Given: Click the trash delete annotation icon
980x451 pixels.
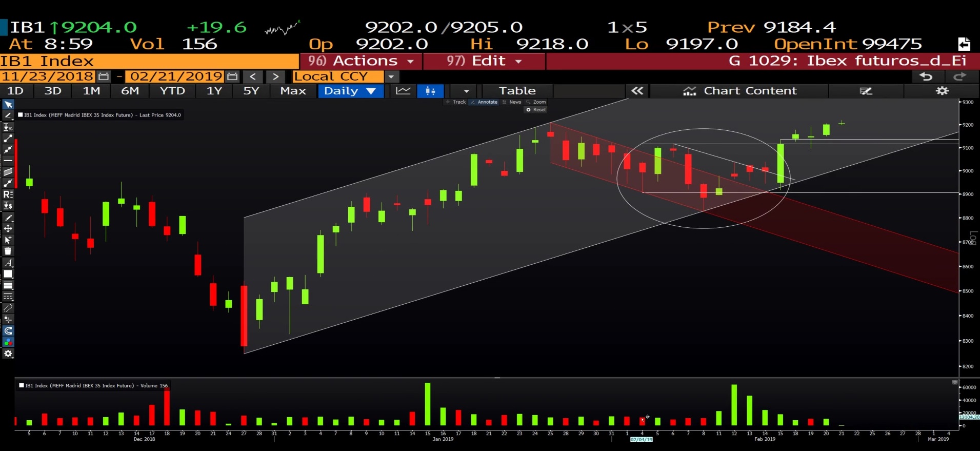Looking at the screenshot, I should coord(8,251).
